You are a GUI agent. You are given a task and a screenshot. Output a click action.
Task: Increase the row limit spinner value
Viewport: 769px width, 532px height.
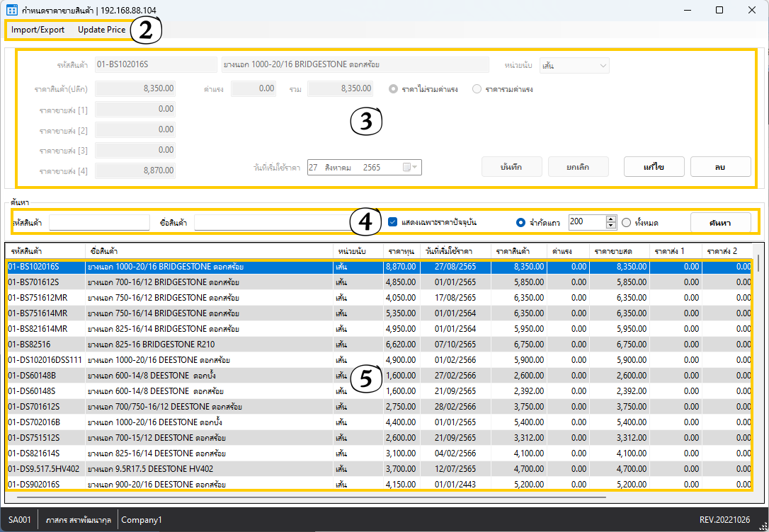[x=611, y=219]
